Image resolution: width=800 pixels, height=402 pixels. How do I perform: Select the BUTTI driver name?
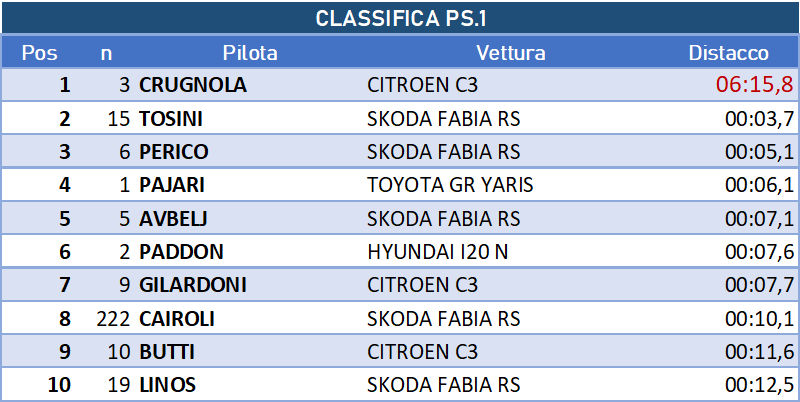pyautogui.click(x=167, y=352)
